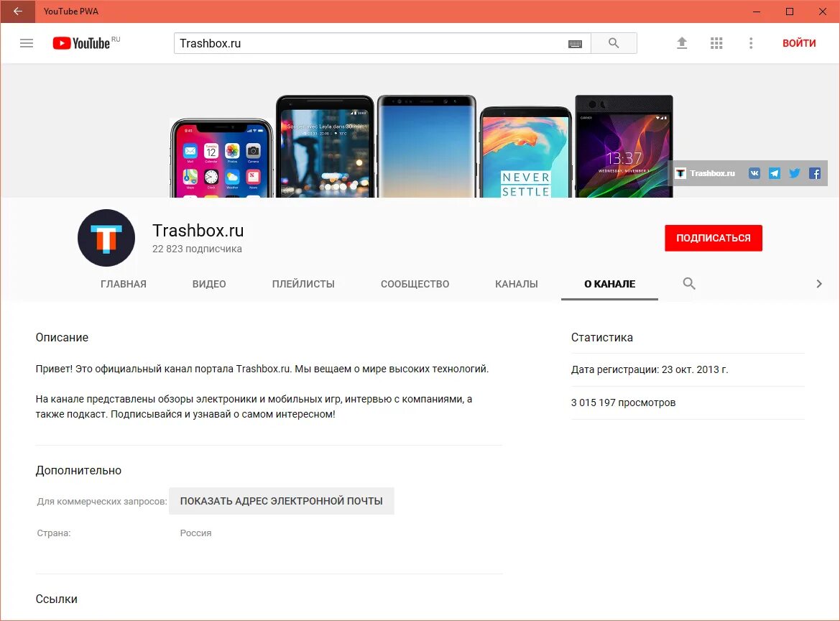Screen dimensions: 840x621
Task: Open the three-dot more options menu
Action: (751, 43)
